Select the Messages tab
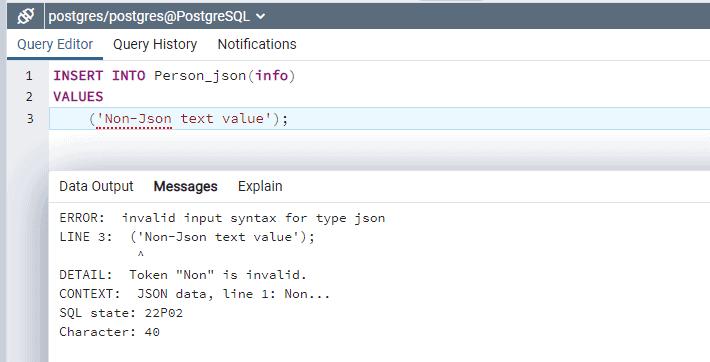Image resolution: width=710 pixels, height=362 pixels. [185, 186]
